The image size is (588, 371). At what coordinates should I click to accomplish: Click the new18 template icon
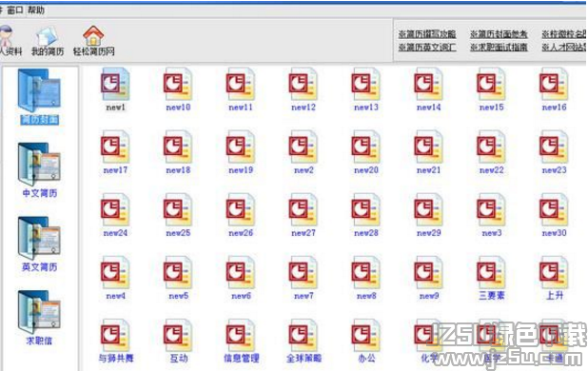pyautogui.click(x=178, y=152)
